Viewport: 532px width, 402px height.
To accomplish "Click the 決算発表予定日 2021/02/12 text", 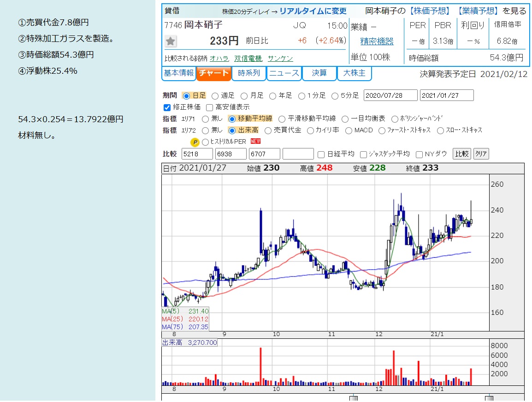I will [x=473, y=74].
